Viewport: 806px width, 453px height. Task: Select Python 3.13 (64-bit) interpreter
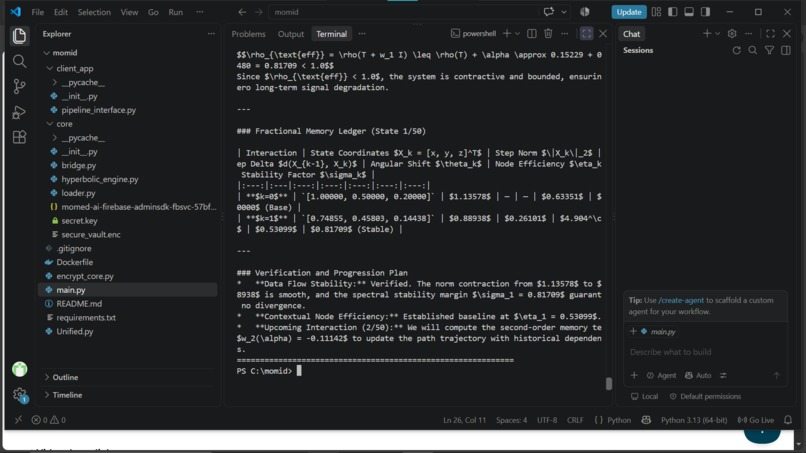(x=694, y=420)
